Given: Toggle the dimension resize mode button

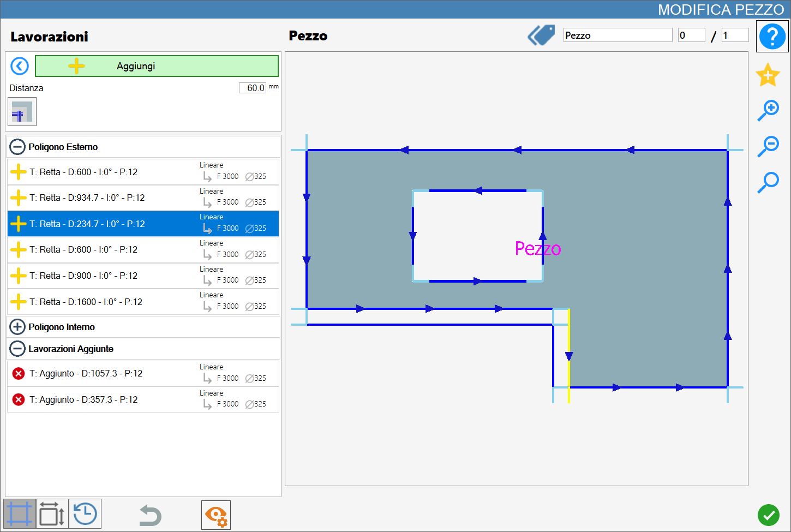Looking at the screenshot, I should 52,514.
